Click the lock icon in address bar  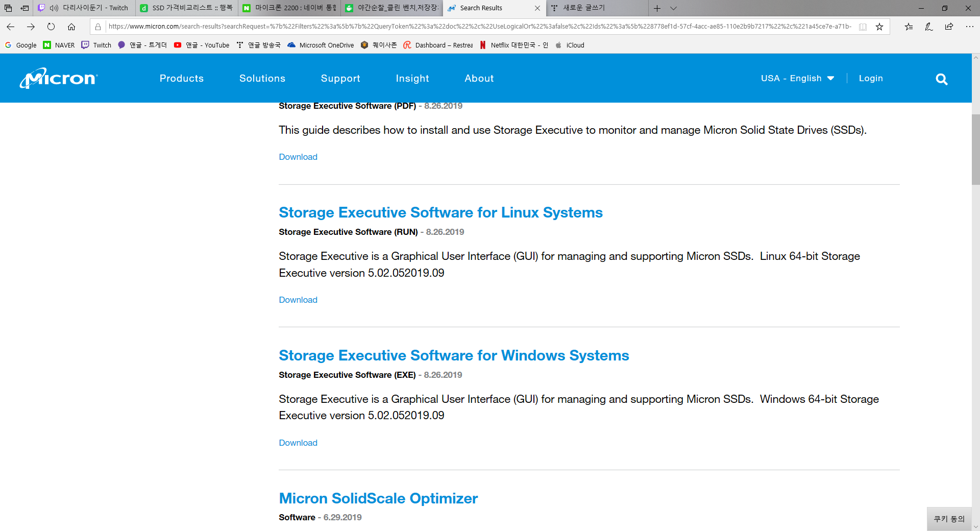click(98, 27)
